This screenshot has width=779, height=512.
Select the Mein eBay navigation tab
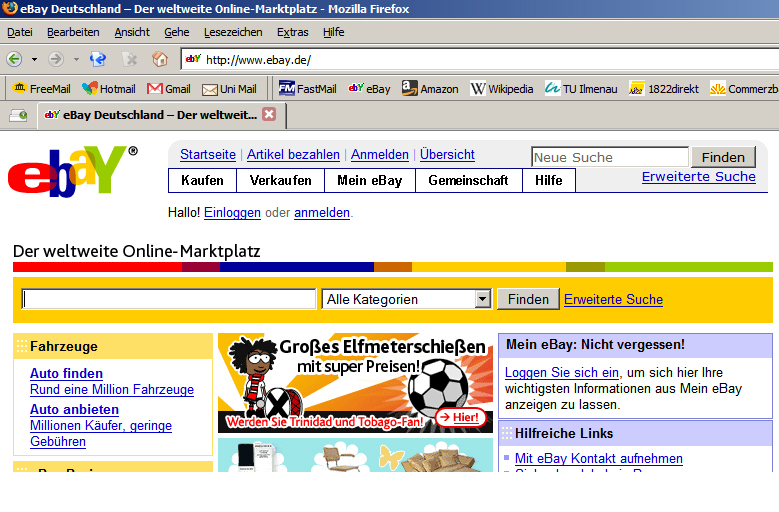pyautogui.click(x=369, y=181)
